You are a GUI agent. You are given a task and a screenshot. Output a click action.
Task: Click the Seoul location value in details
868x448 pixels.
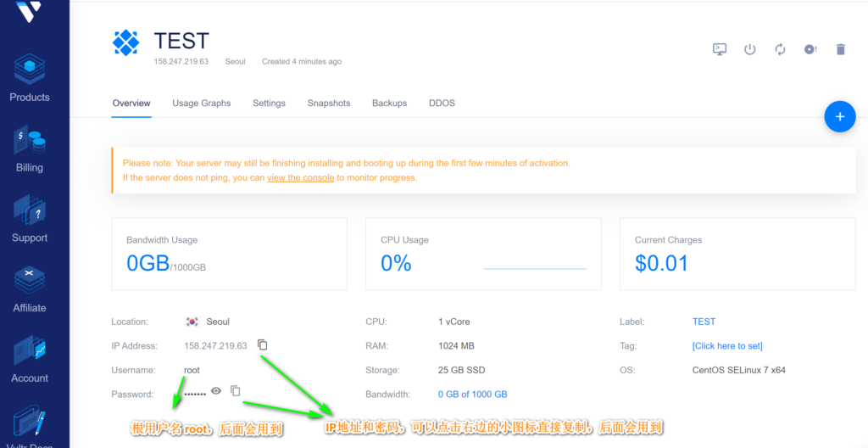218,322
